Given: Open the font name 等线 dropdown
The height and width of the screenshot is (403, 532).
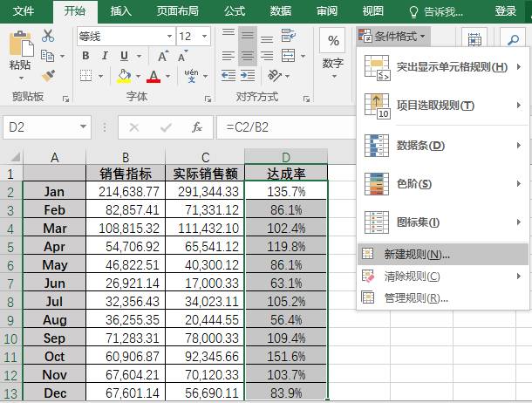Looking at the screenshot, I should click(x=168, y=37).
